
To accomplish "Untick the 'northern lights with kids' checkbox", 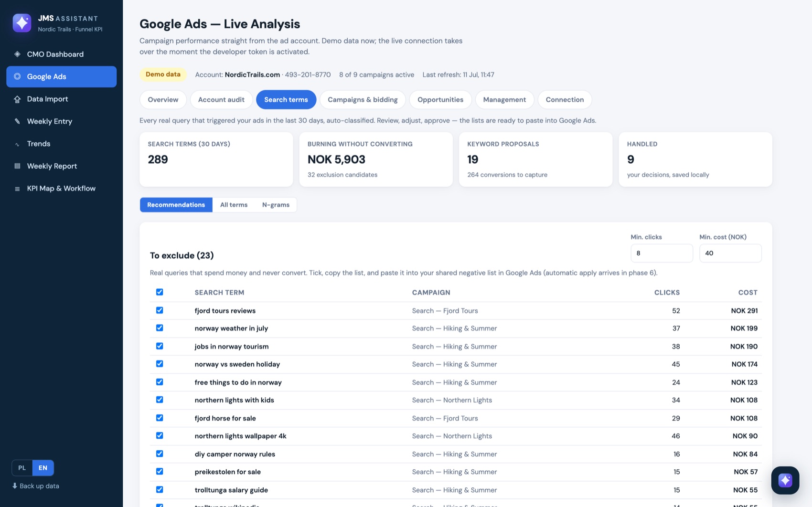I will [160, 399].
